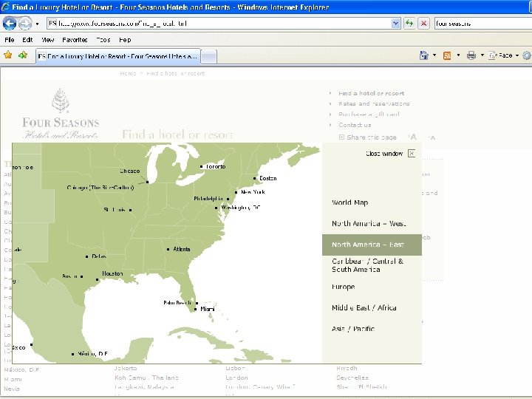This screenshot has height=399, width=532.
Task: Click the New York map marker
Action: (236, 192)
